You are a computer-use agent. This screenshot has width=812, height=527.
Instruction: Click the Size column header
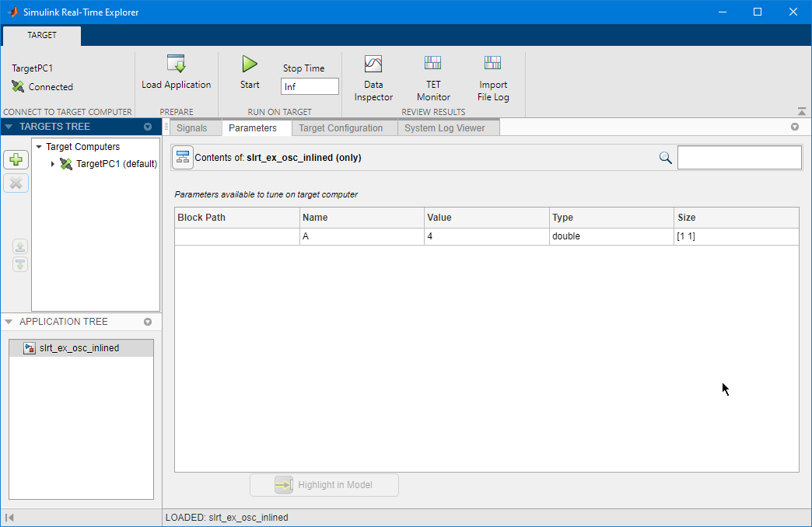(x=737, y=218)
